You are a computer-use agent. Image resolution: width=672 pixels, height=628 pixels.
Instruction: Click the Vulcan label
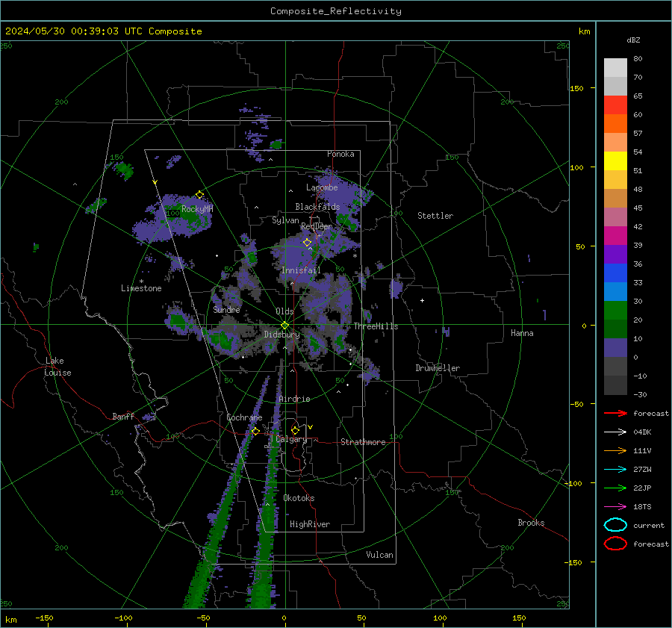pyautogui.click(x=380, y=555)
